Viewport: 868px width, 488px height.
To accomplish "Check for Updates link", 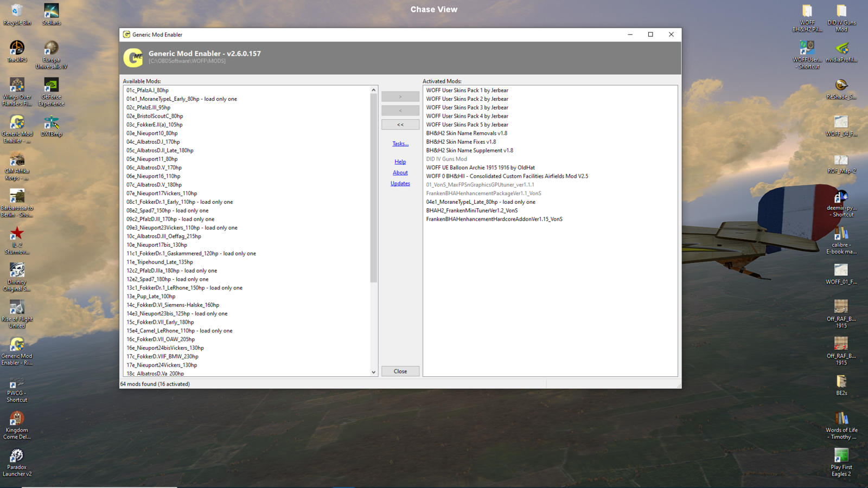I will point(400,183).
